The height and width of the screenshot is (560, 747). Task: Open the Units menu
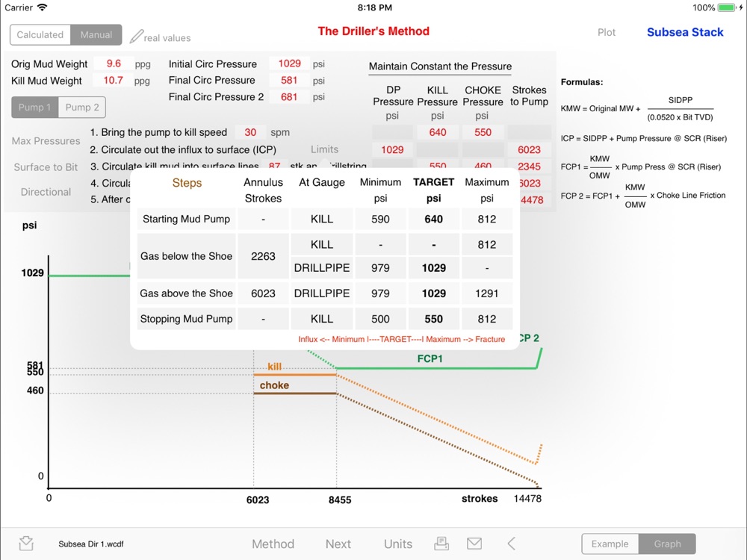(x=398, y=544)
